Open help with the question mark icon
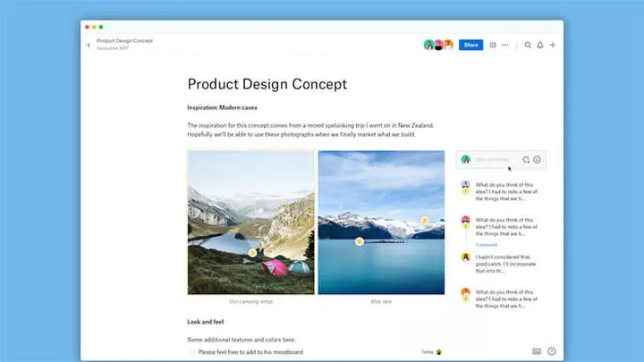The height and width of the screenshot is (362, 644). (551, 351)
